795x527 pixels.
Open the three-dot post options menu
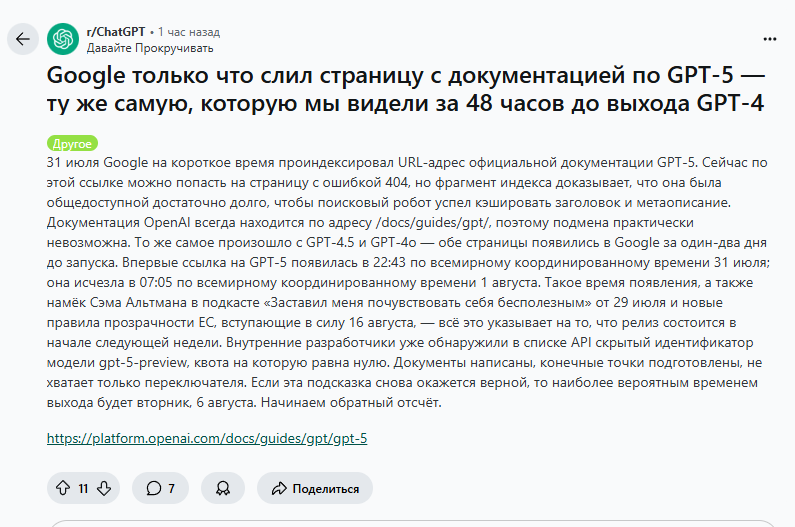click(770, 39)
